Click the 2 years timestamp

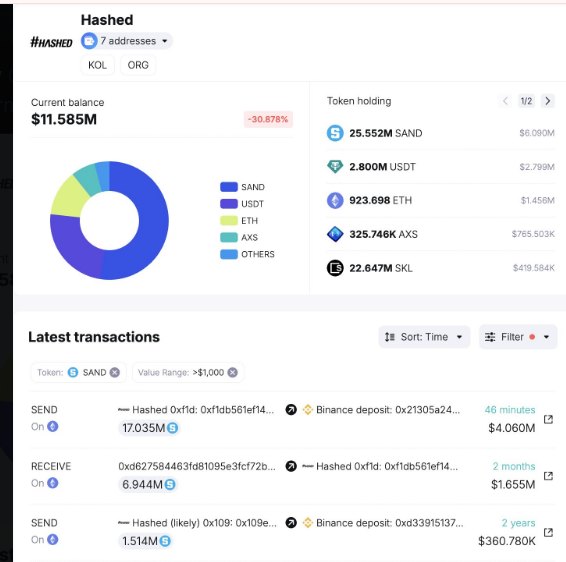click(518, 523)
